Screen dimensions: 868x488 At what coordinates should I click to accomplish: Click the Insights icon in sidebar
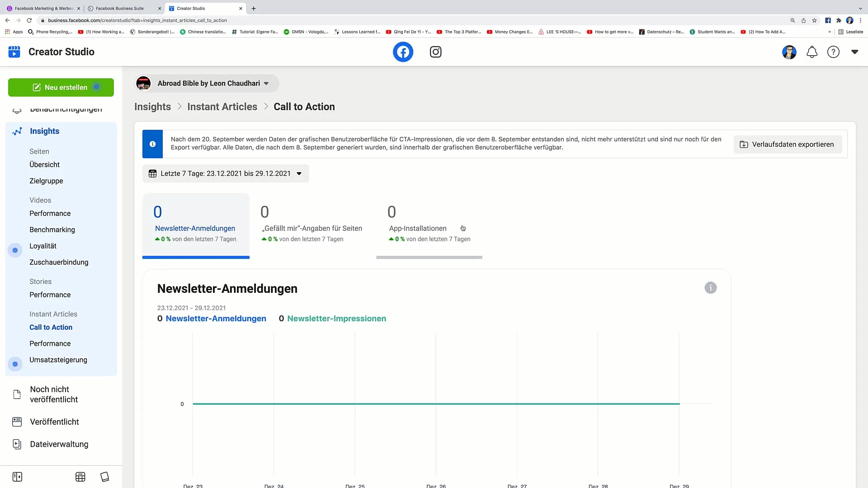tap(17, 131)
